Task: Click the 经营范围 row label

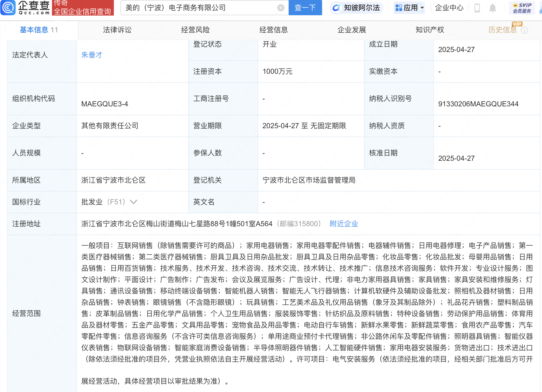Action: tap(26, 313)
